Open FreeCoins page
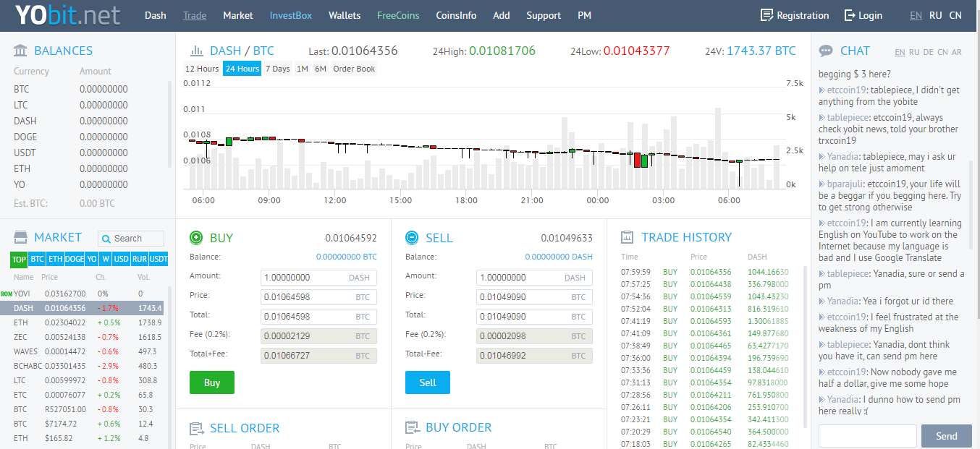980x449 pixels. click(x=398, y=15)
